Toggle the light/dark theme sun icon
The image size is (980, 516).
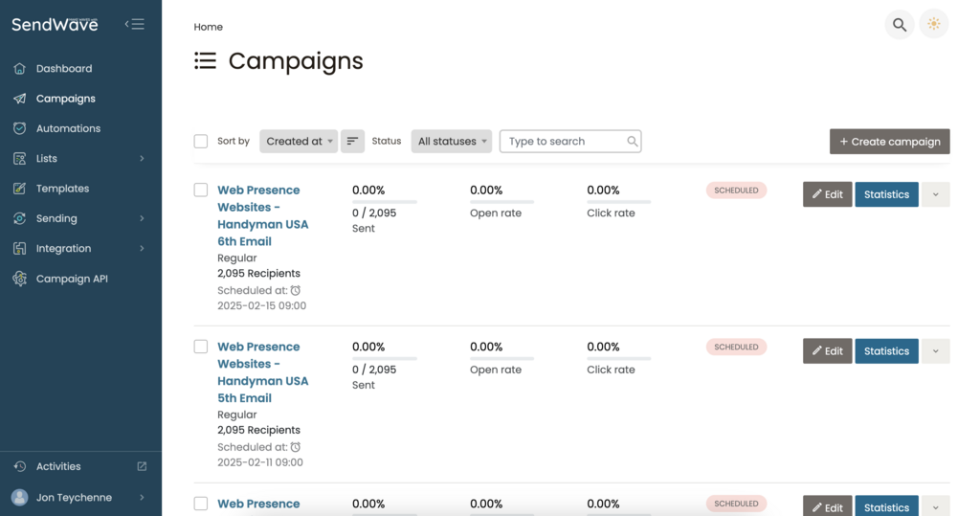[x=933, y=25]
